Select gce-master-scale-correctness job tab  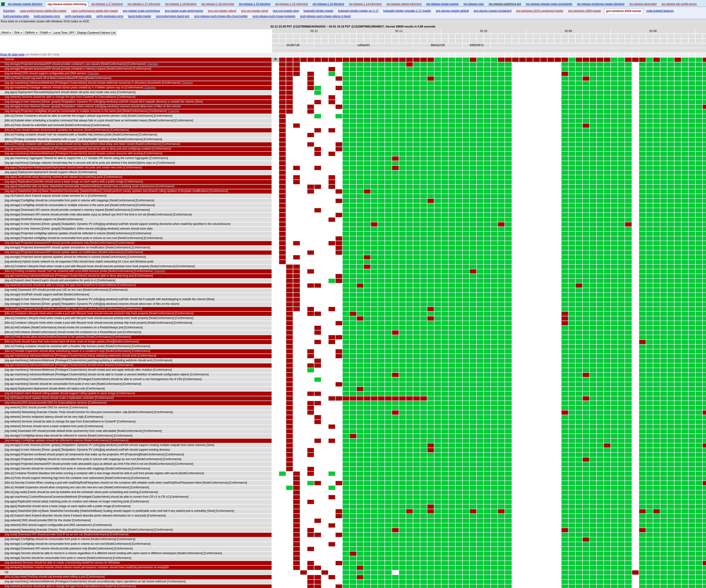pos(141,11)
